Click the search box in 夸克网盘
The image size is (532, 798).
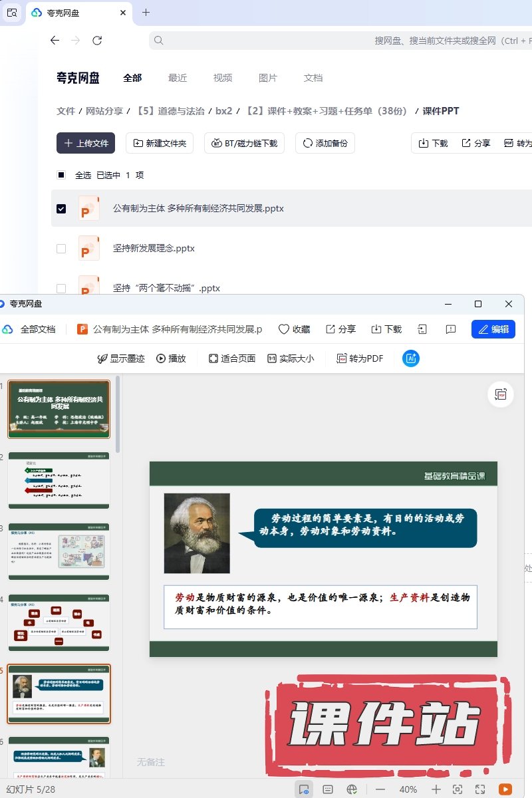[332, 41]
